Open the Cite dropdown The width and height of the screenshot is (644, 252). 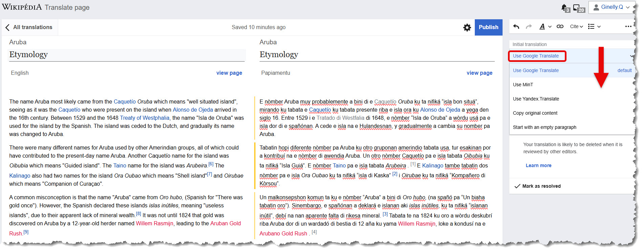pos(576,26)
